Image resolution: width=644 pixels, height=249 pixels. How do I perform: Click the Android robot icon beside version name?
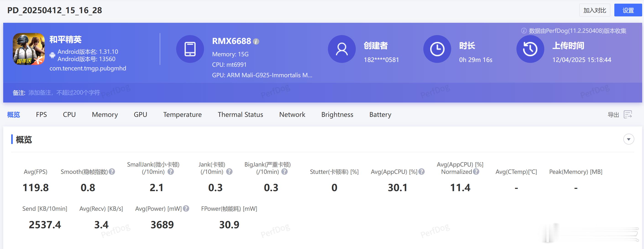pyautogui.click(x=52, y=55)
